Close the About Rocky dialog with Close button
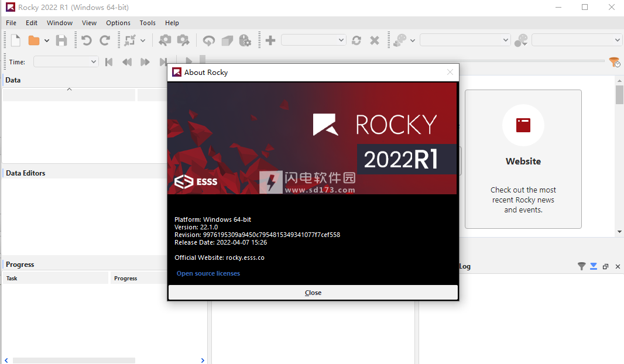This screenshot has width=624, height=364. tap(313, 293)
